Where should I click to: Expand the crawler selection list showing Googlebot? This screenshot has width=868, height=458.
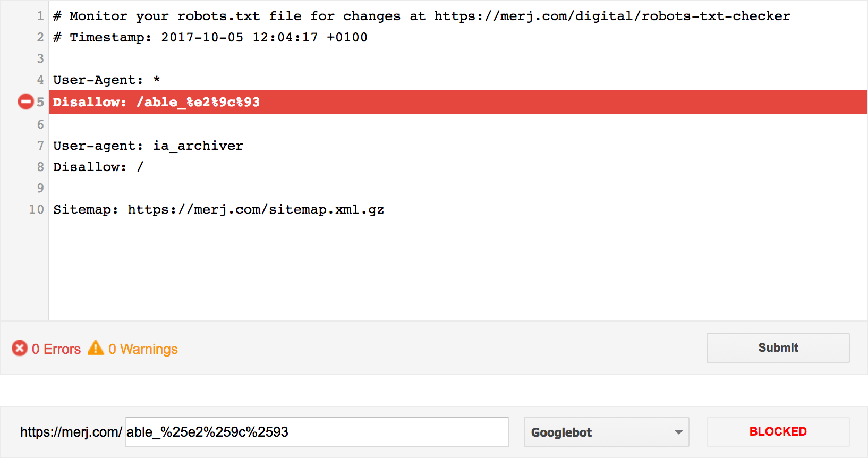click(x=606, y=432)
